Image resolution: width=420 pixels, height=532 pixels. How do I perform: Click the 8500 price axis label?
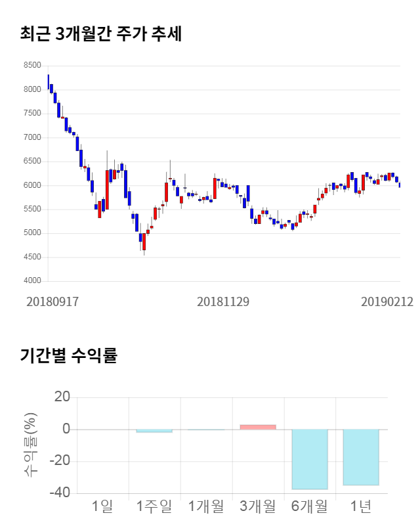pyautogui.click(x=32, y=66)
